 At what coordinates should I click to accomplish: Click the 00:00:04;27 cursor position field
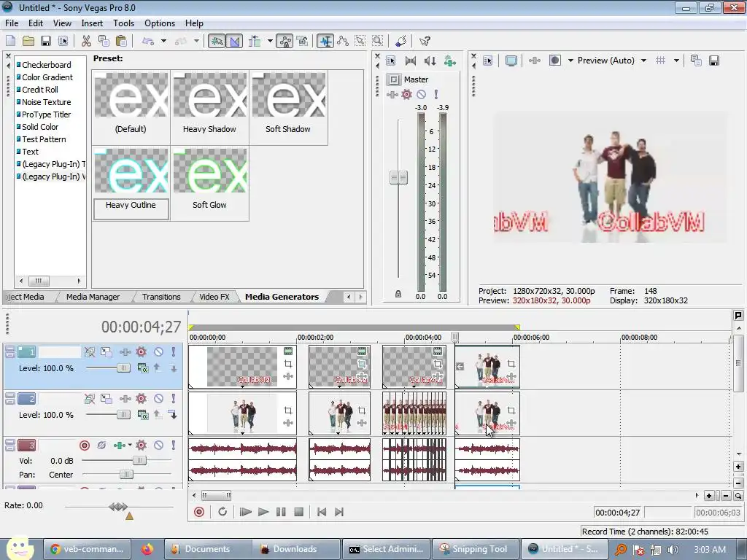click(x=618, y=513)
